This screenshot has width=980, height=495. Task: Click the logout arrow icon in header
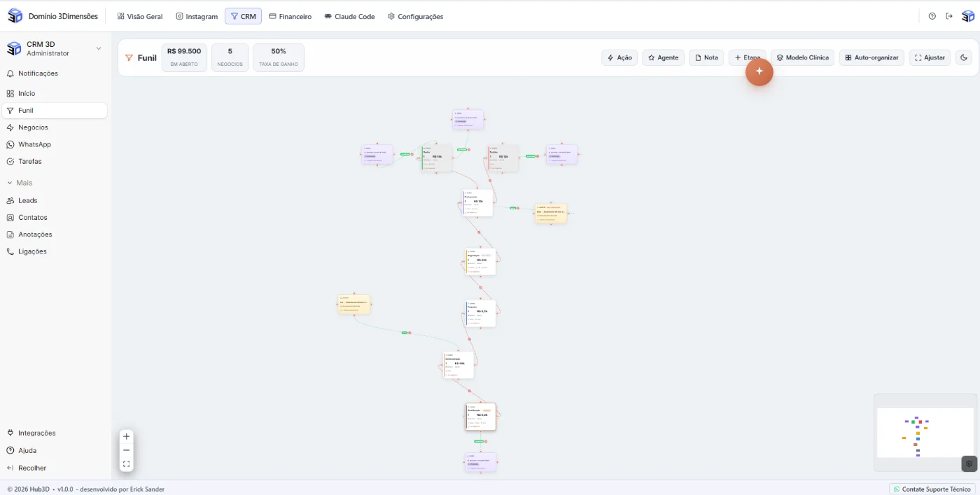pyautogui.click(x=949, y=16)
